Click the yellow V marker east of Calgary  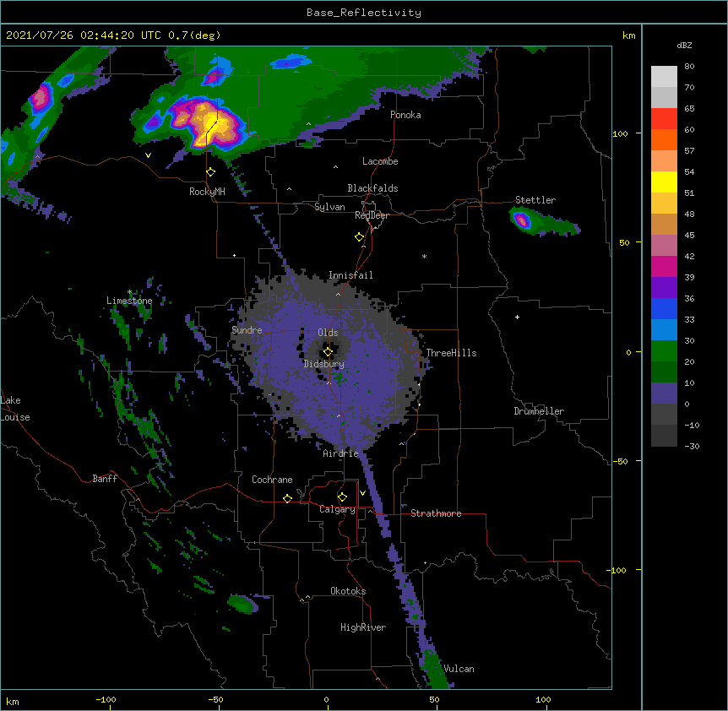362,493
